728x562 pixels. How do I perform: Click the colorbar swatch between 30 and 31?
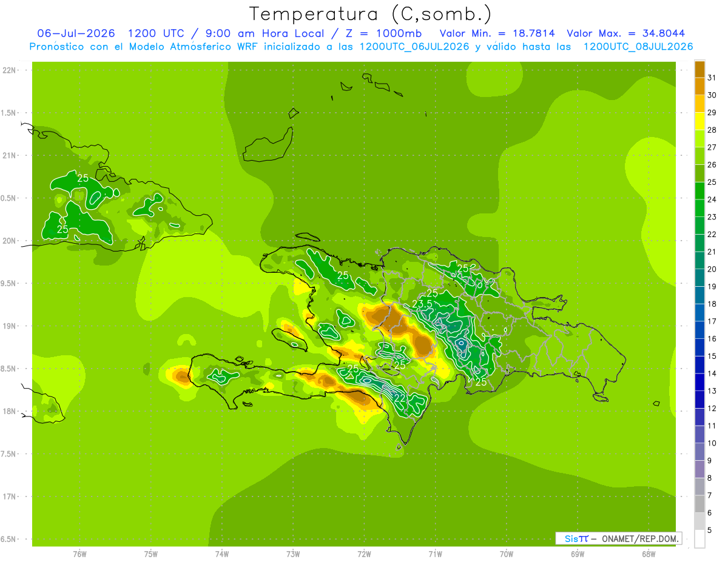point(699,86)
